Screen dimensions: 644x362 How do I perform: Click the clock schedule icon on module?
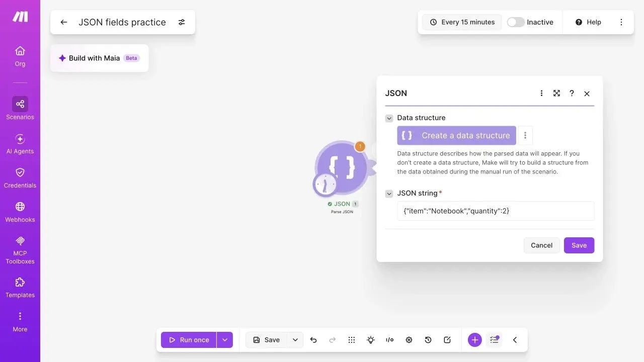[325, 185]
